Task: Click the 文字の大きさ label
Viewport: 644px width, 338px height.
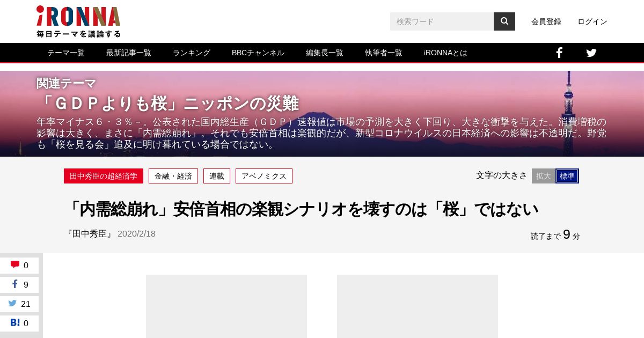Action: tap(501, 175)
